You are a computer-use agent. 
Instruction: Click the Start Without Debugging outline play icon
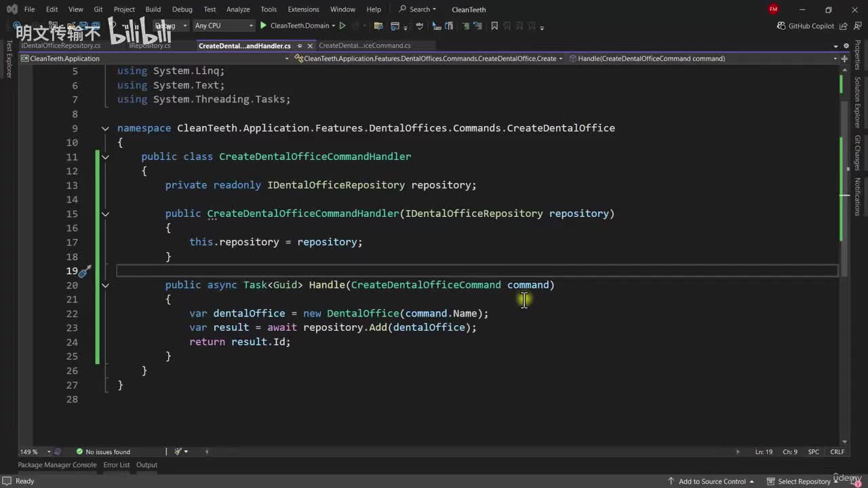click(x=342, y=26)
